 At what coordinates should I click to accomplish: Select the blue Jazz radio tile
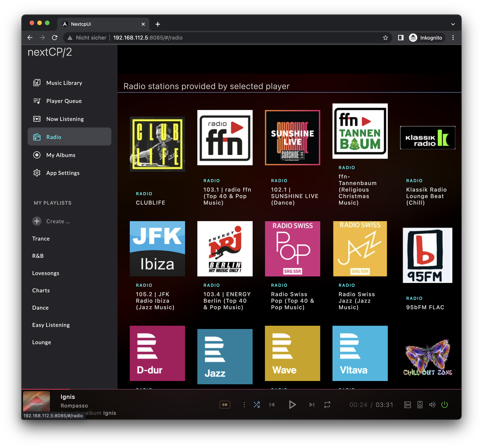pos(225,356)
